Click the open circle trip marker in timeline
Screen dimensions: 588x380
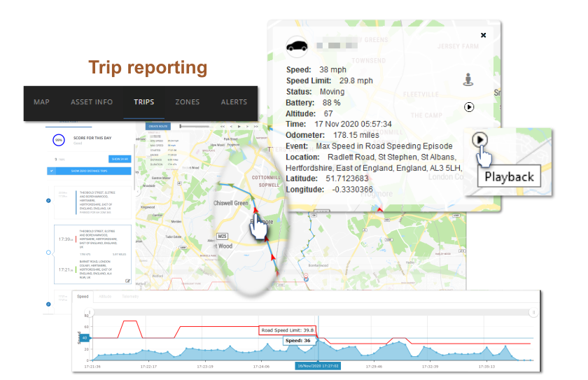point(48,253)
